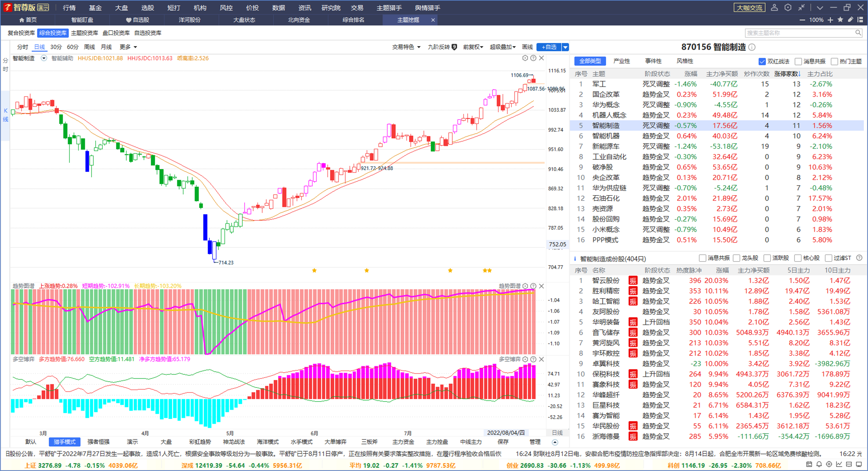Filter themes by 产业性 type
Image resolution: width=868 pixels, height=471 pixels.
622,61
